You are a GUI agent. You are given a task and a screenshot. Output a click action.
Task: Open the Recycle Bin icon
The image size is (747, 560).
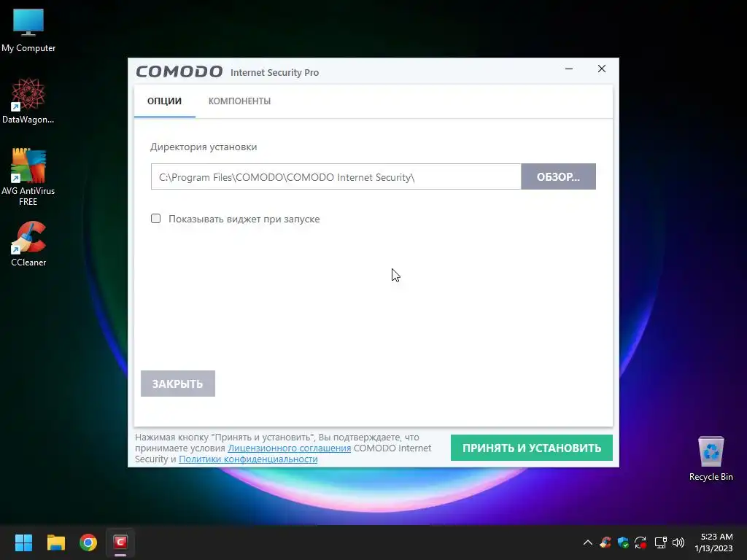711,459
